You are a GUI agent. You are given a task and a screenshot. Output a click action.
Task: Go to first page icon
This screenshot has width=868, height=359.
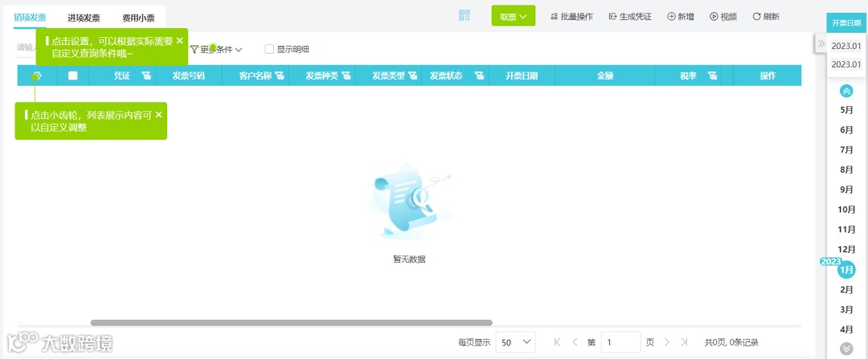(x=558, y=342)
